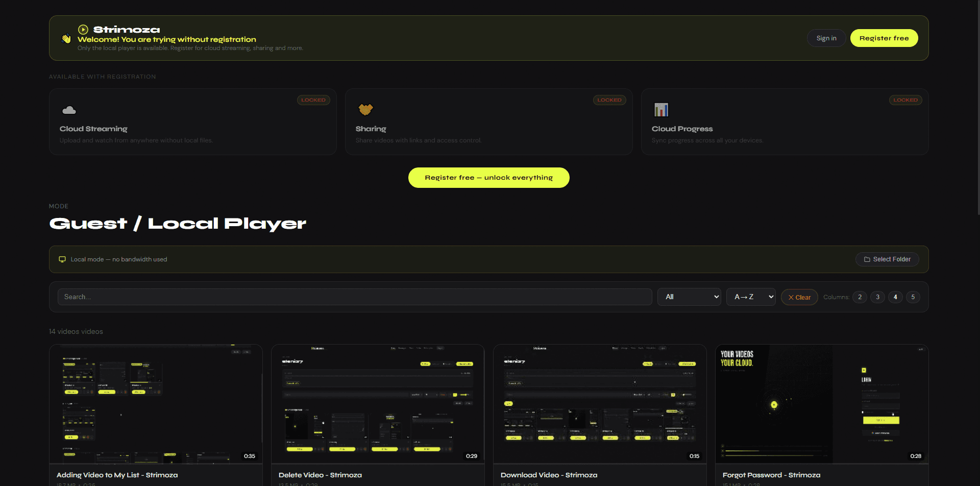Click the LOCKED badge on Cloud Progress
Viewport: 980px width, 486px height.
point(905,100)
